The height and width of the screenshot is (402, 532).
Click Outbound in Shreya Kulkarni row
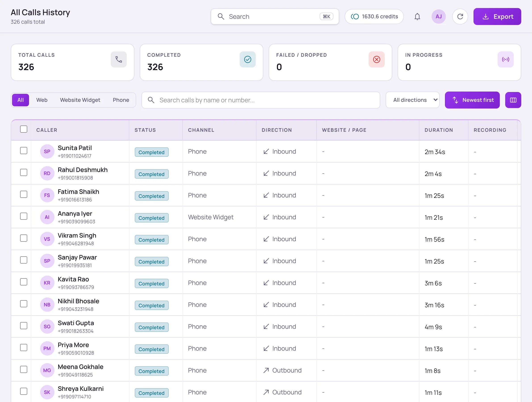pos(287,392)
